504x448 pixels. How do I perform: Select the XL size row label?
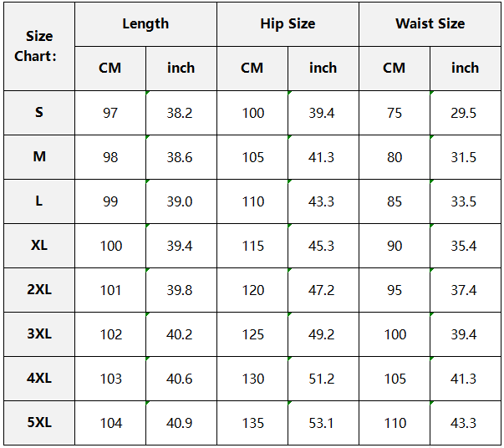pos(39,245)
